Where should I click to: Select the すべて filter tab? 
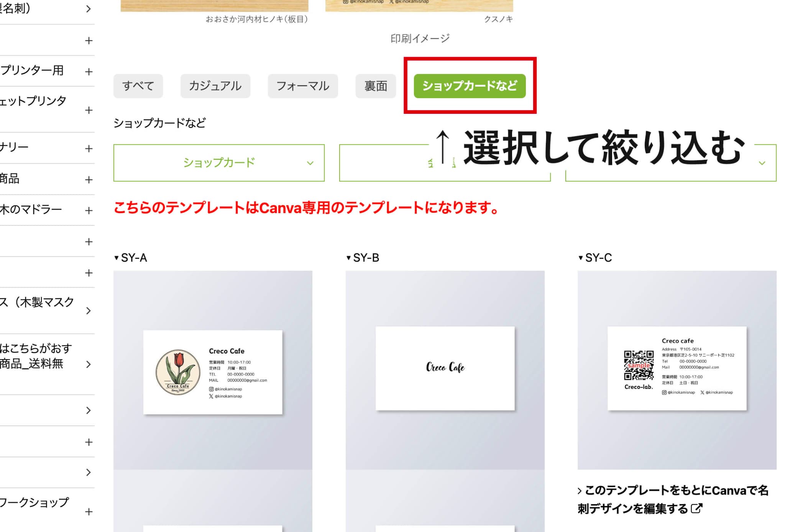[x=138, y=86]
